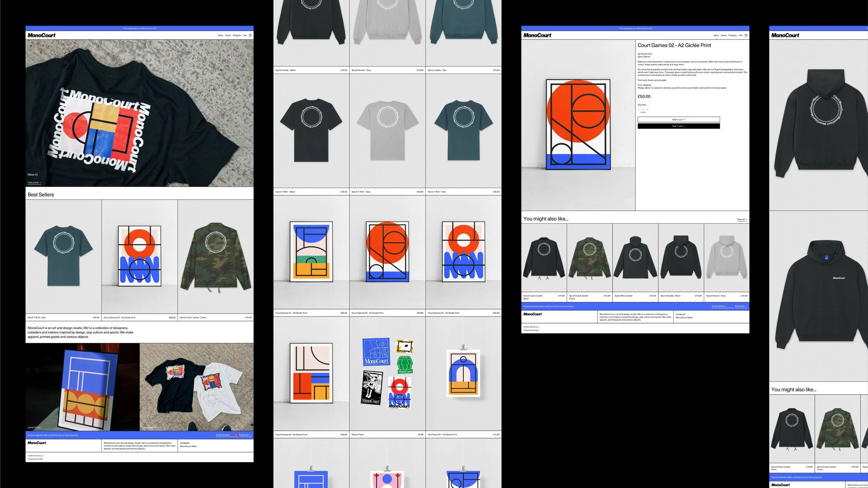Increase quantity with the plus button
The image size is (868, 488).
648,110
